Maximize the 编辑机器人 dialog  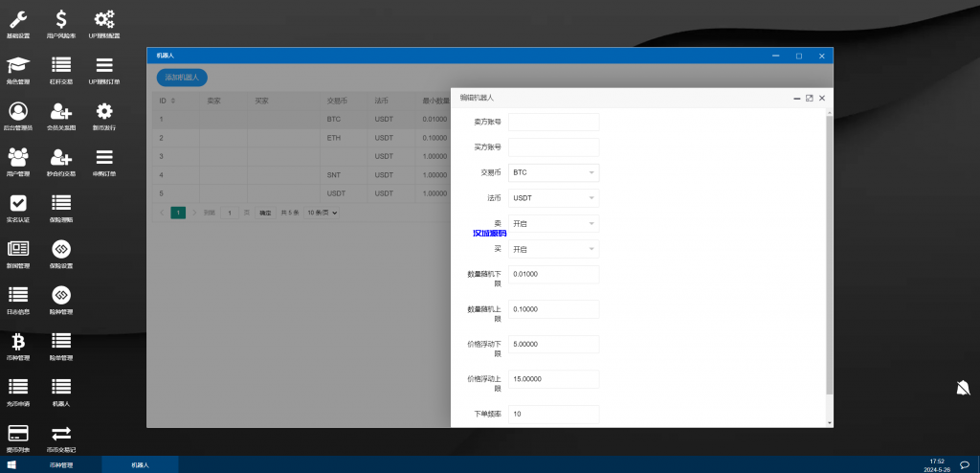tap(810, 98)
